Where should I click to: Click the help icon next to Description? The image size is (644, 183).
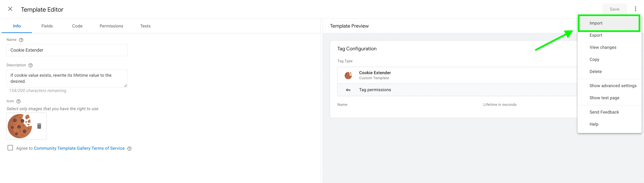pyautogui.click(x=31, y=65)
